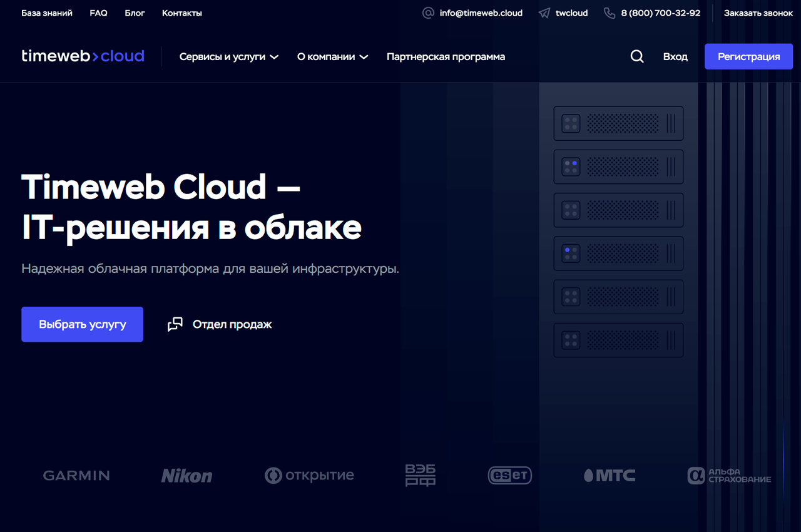Click the phone handset icon
This screenshot has width=801, height=532.
[x=610, y=13]
